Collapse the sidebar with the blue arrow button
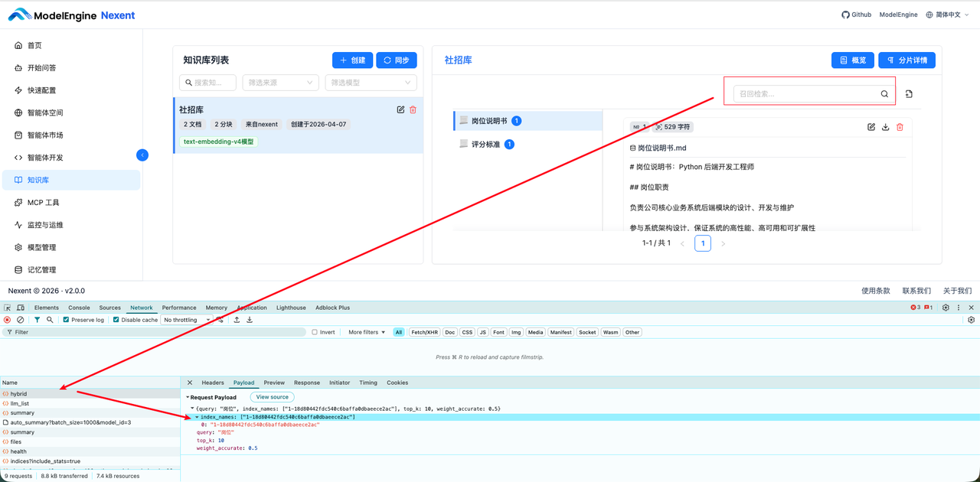The height and width of the screenshot is (482, 980). (142, 155)
